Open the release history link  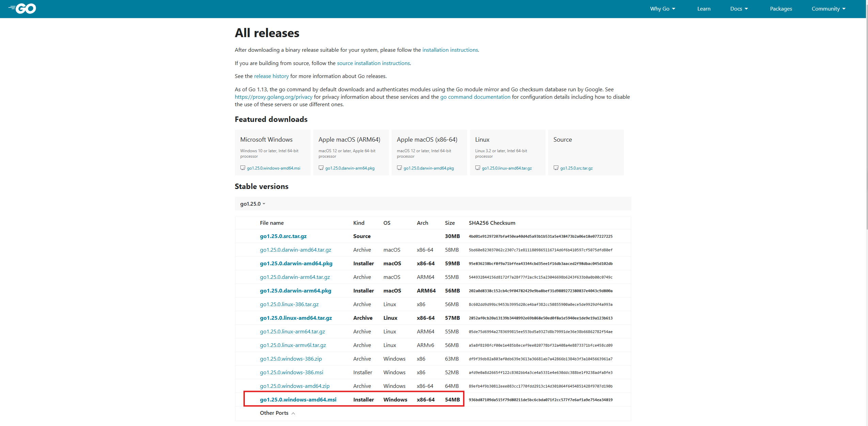[271, 76]
